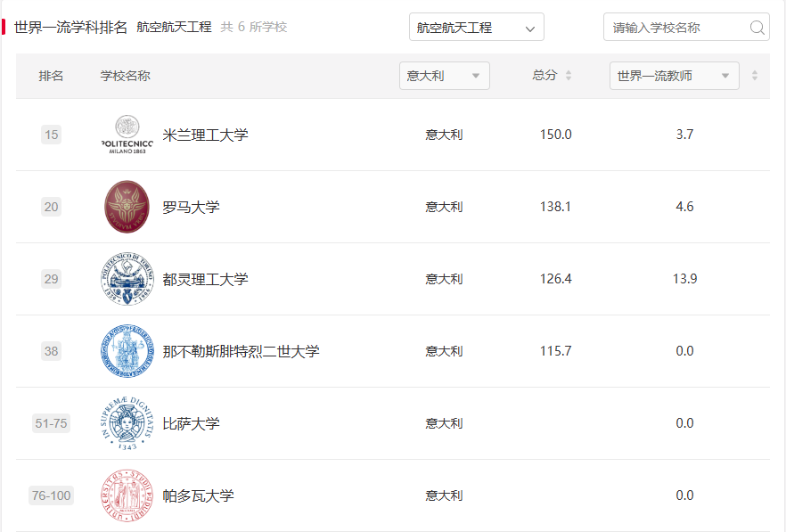Go to 帕多瓦大学 university page
The image size is (786, 532).
tap(198, 495)
